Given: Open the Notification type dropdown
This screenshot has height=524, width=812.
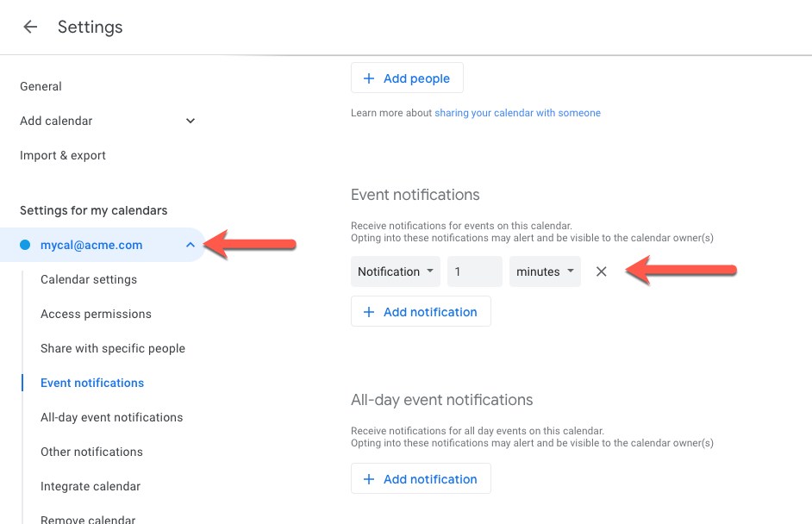Looking at the screenshot, I should tap(396, 271).
